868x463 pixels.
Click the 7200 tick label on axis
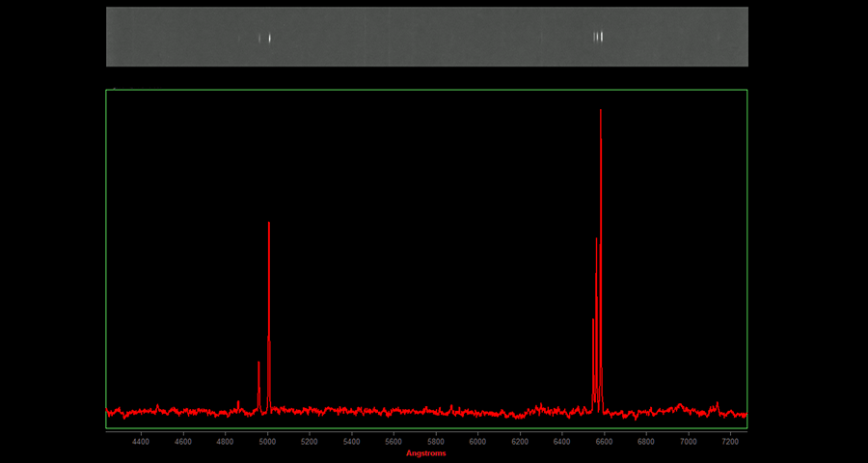(x=730, y=442)
